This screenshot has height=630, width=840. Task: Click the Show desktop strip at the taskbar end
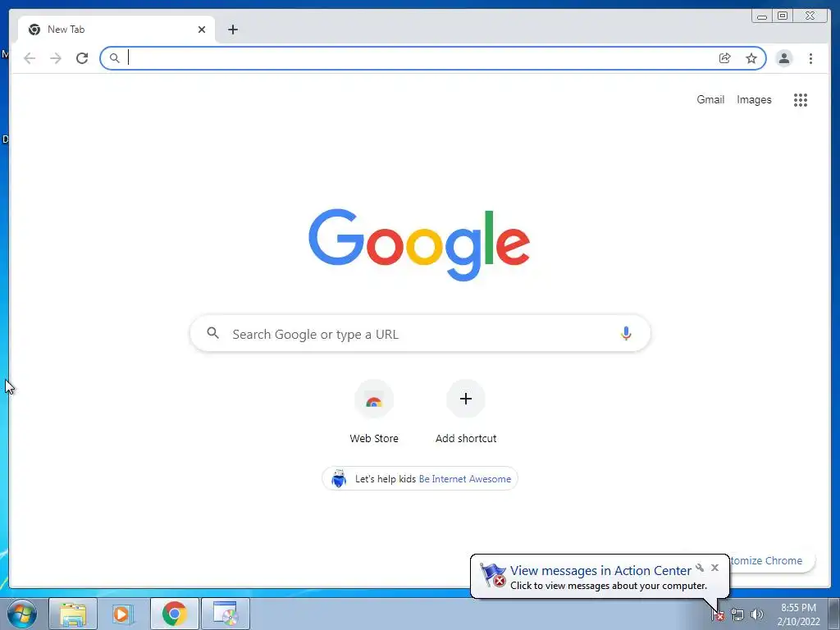[833, 614]
